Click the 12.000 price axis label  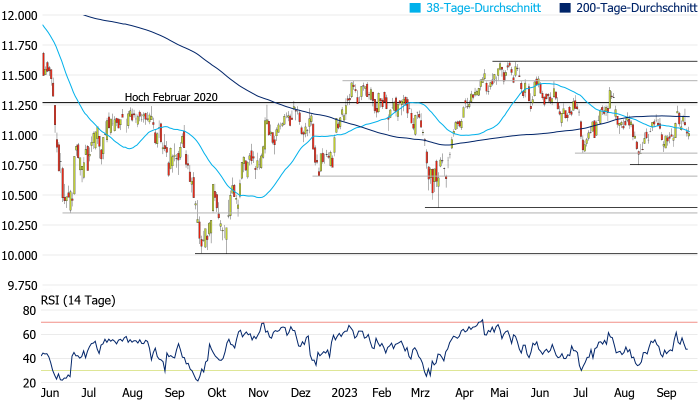point(20,16)
